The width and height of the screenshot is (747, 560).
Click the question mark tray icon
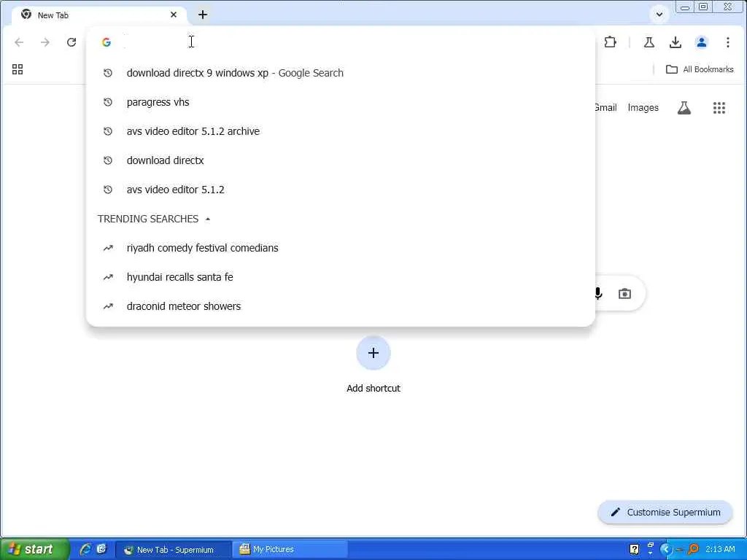click(634, 550)
